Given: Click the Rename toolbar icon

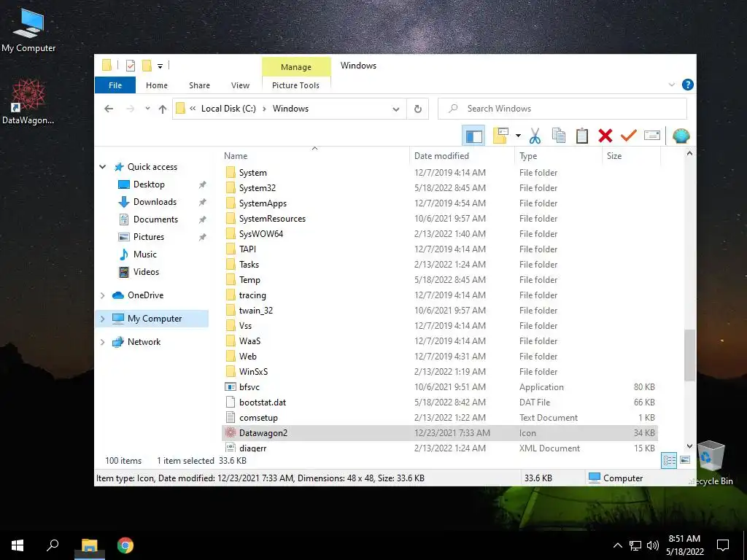Looking at the screenshot, I should pyautogui.click(x=651, y=136).
